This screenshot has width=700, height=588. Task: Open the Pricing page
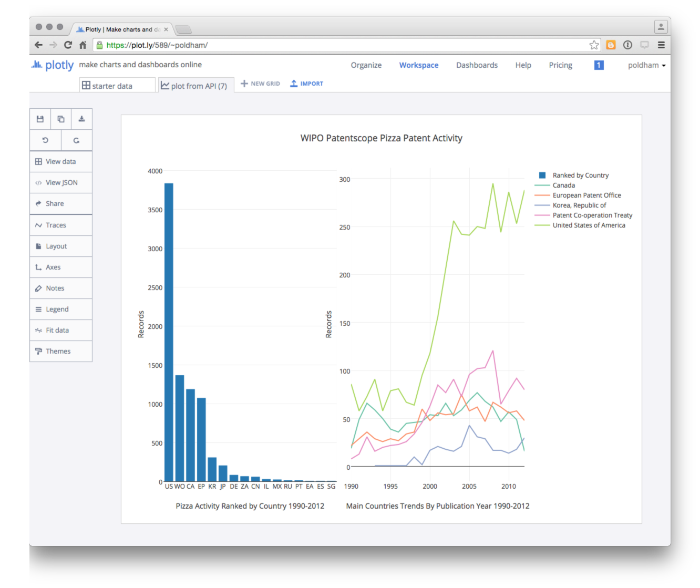pyautogui.click(x=560, y=65)
